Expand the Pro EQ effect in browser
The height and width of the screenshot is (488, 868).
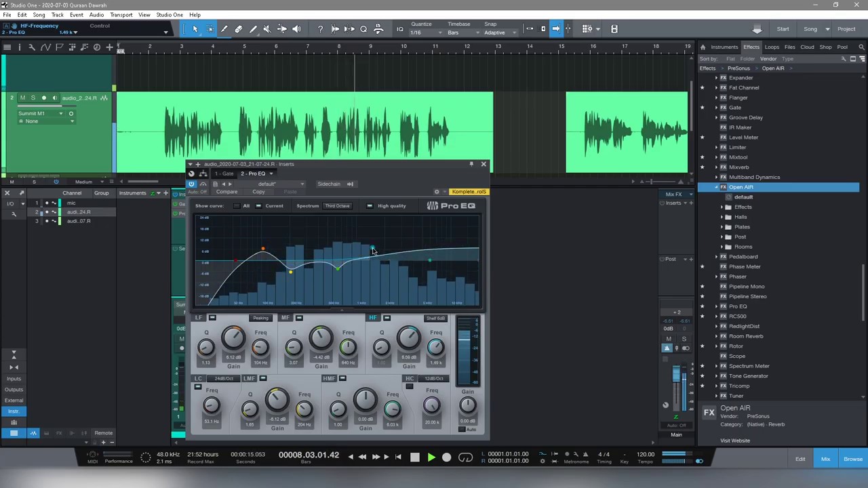(x=716, y=306)
